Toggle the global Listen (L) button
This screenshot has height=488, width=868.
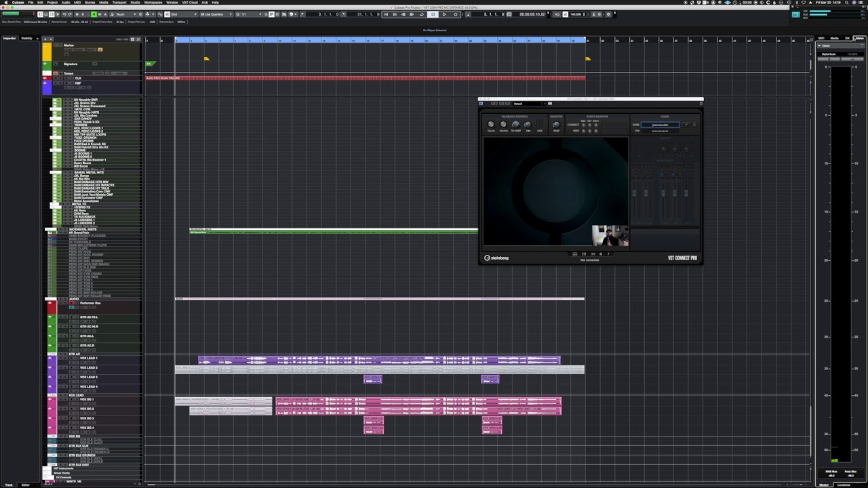(x=88, y=14)
